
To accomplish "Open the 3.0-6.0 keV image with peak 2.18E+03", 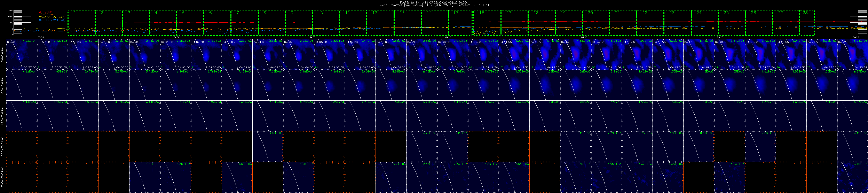I will coord(83,54).
